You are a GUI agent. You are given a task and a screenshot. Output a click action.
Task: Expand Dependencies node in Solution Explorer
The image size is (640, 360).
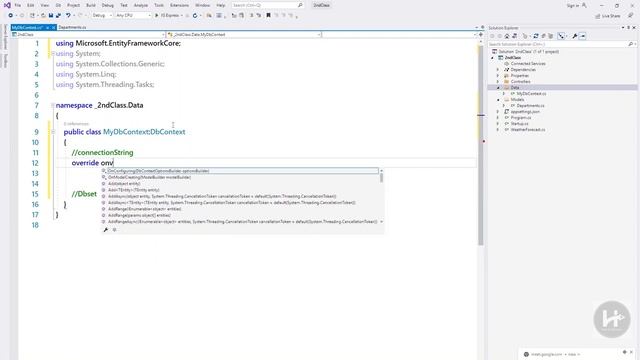pos(498,69)
